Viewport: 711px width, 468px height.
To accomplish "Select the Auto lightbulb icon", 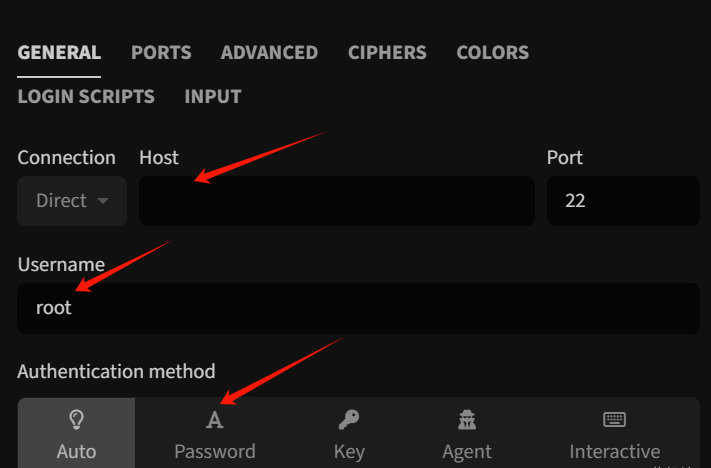I will [76, 419].
